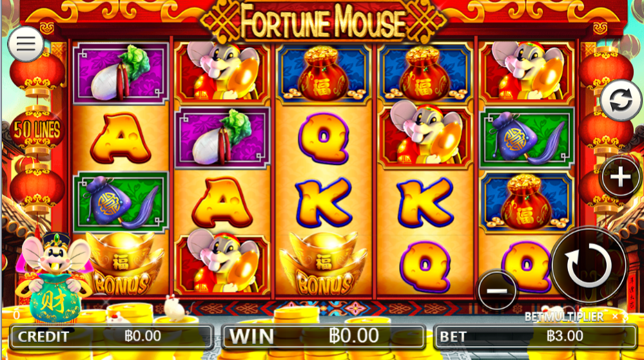Viewport: 644px width, 360px height.
Task: Click the mouse mascot holding the green bag
Action: pyautogui.click(x=53, y=278)
